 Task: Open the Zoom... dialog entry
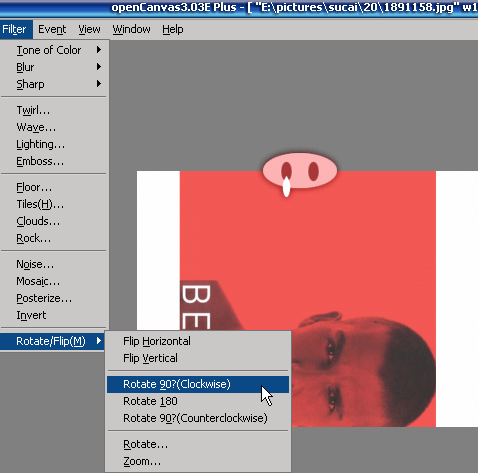(198, 461)
